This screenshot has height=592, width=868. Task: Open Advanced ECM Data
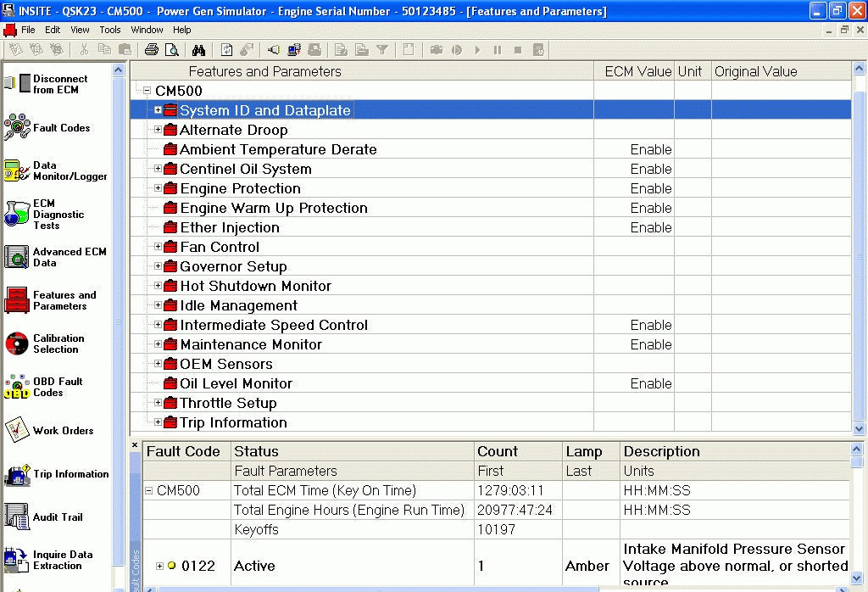pyautogui.click(x=17, y=257)
